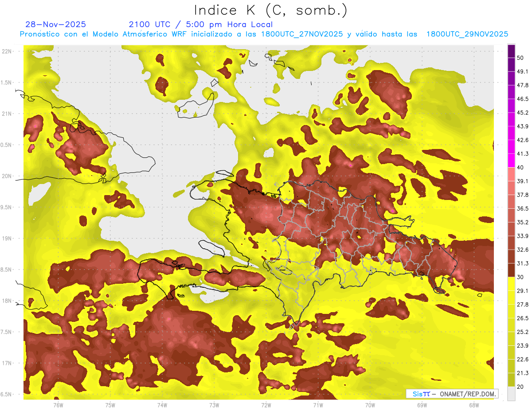Click the '20N' latitude axis label
The image size is (532, 411).
click(8, 176)
